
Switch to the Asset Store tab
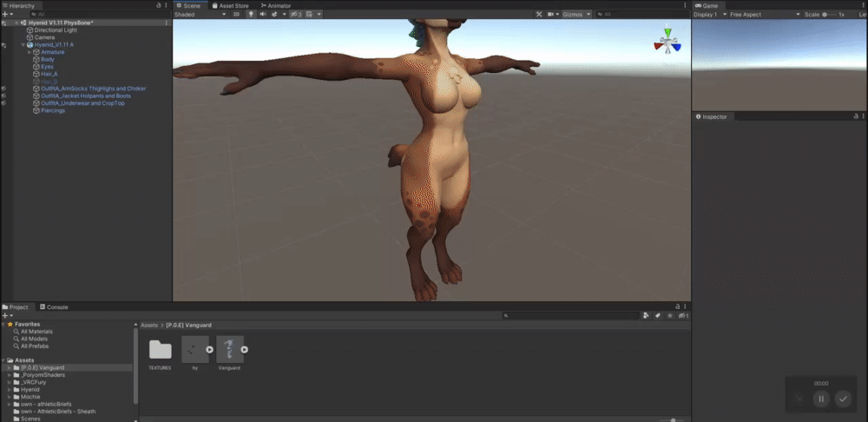click(x=230, y=5)
